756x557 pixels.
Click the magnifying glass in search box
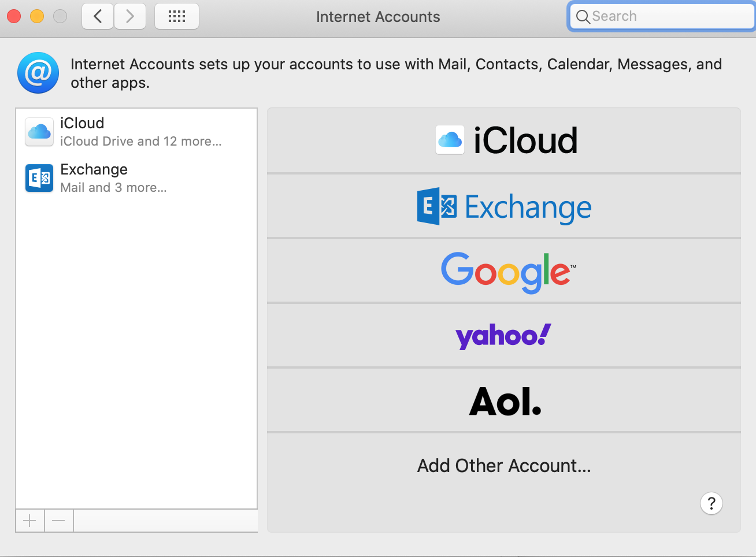[583, 17]
